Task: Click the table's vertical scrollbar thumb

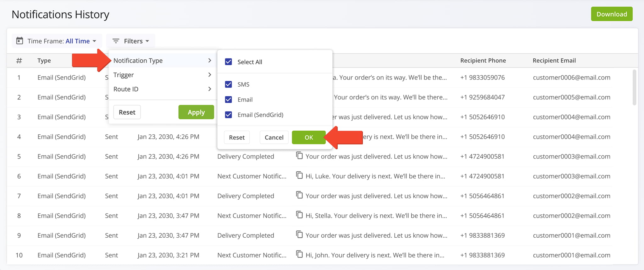Action: 634,87
